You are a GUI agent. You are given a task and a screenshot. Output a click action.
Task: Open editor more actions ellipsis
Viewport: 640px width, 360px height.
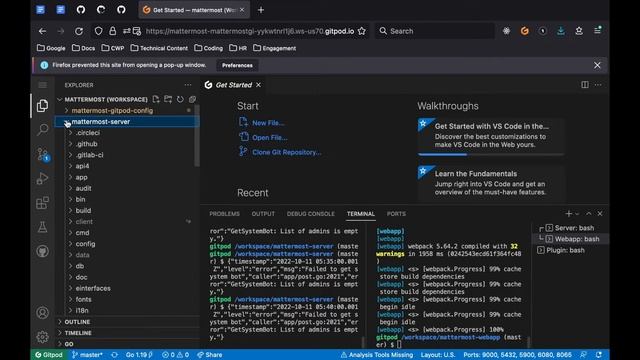598,84
